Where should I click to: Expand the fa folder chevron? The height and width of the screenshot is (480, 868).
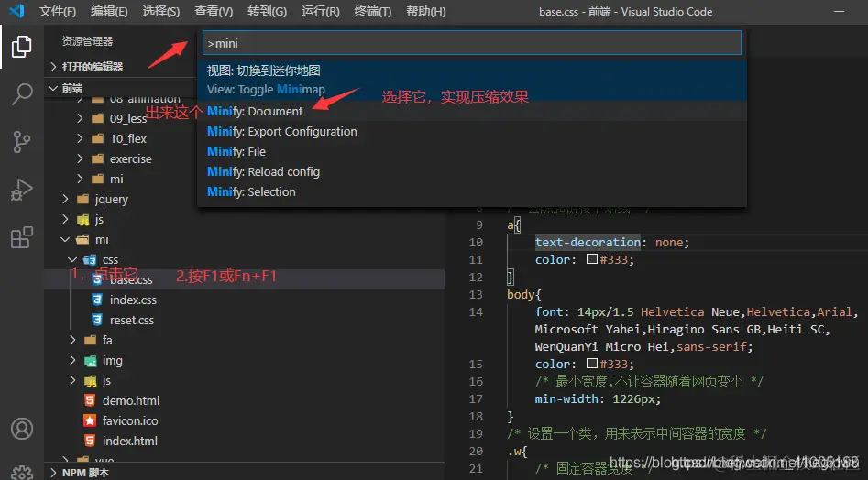pos(72,340)
